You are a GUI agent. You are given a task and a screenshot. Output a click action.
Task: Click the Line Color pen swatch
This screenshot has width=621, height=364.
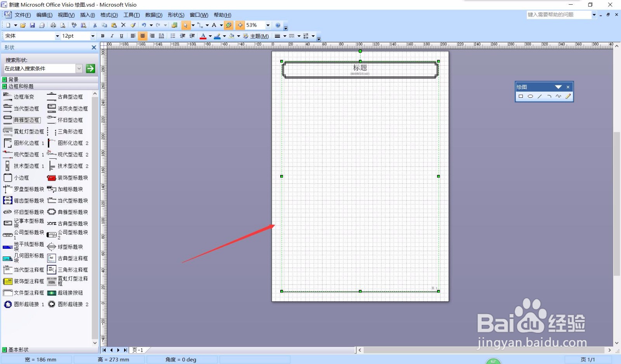click(217, 36)
